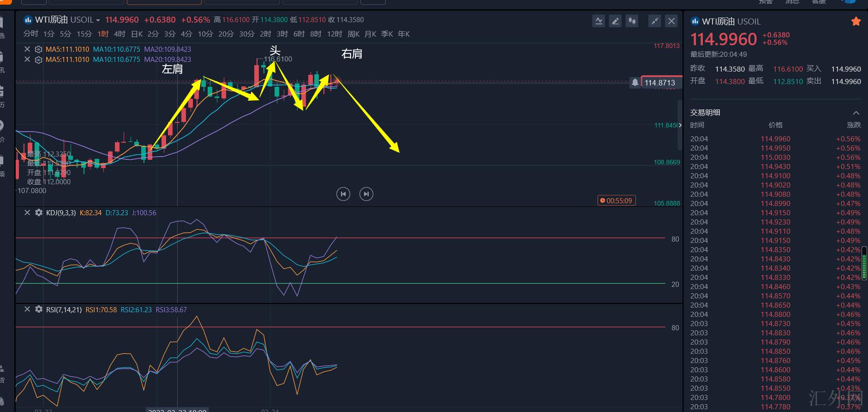Toggle the orange favorite star for USOIL
This screenshot has height=412, width=868.
pos(856,21)
